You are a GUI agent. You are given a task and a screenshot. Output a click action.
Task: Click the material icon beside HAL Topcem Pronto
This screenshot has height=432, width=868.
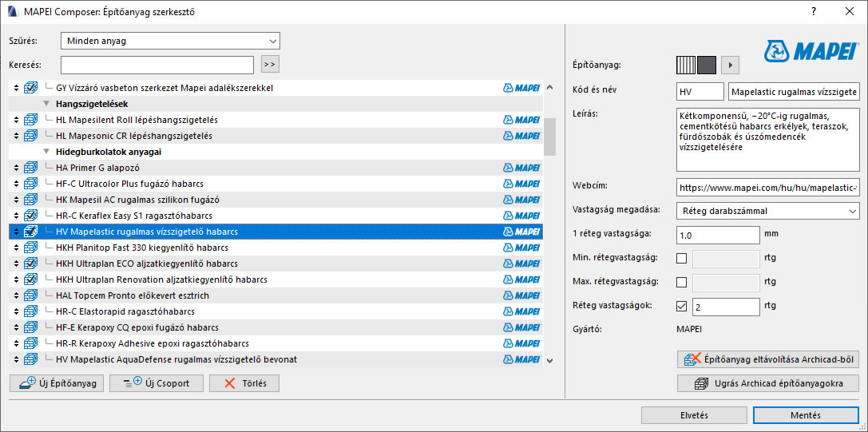pos(31,295)
